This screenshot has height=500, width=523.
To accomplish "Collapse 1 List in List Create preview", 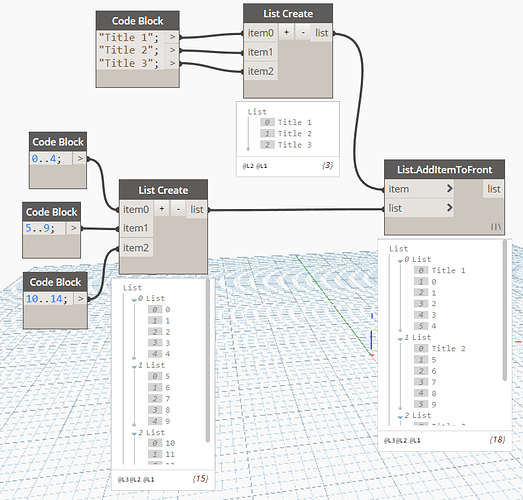I will pyautogui.click(x=134, y=367).
